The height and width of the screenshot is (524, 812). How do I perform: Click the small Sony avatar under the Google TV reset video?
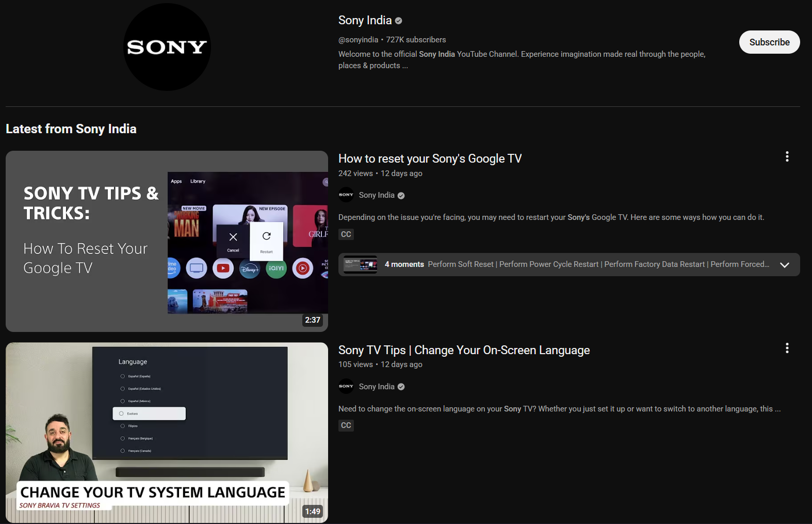(x=346, y=195)
